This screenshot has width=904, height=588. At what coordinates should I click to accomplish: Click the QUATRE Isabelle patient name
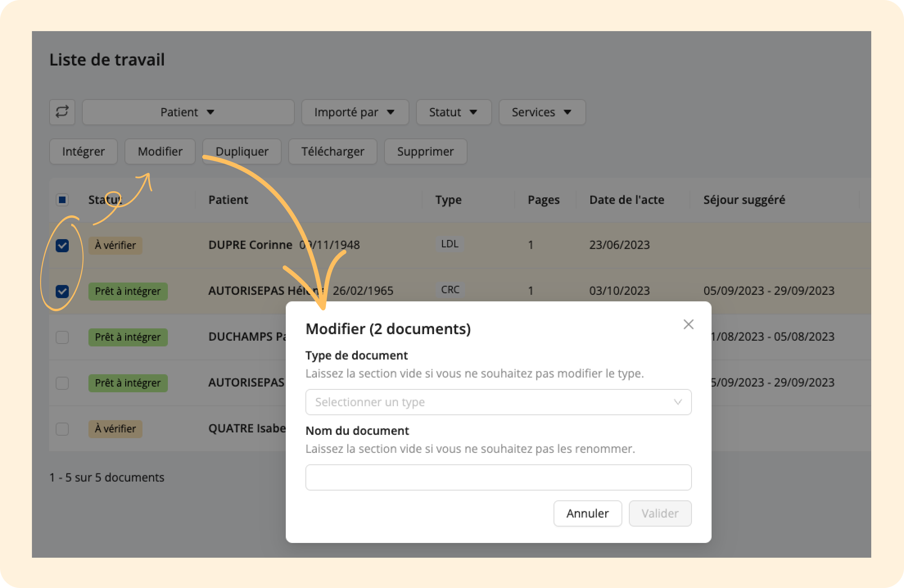coord(247,428)
